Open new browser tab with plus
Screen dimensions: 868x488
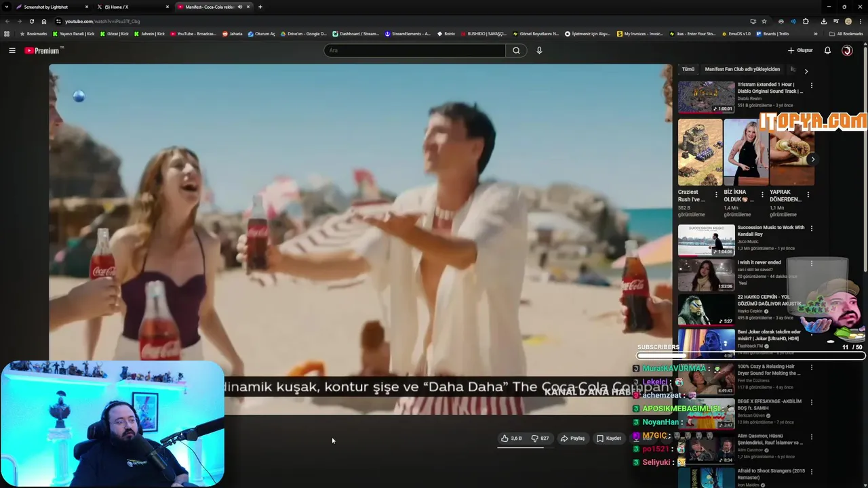(260, 7)
